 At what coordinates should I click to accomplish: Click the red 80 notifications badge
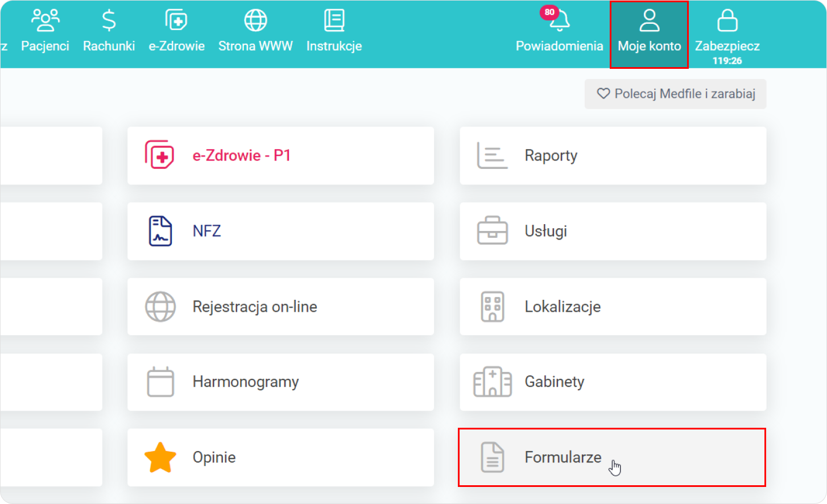[549, 12]
